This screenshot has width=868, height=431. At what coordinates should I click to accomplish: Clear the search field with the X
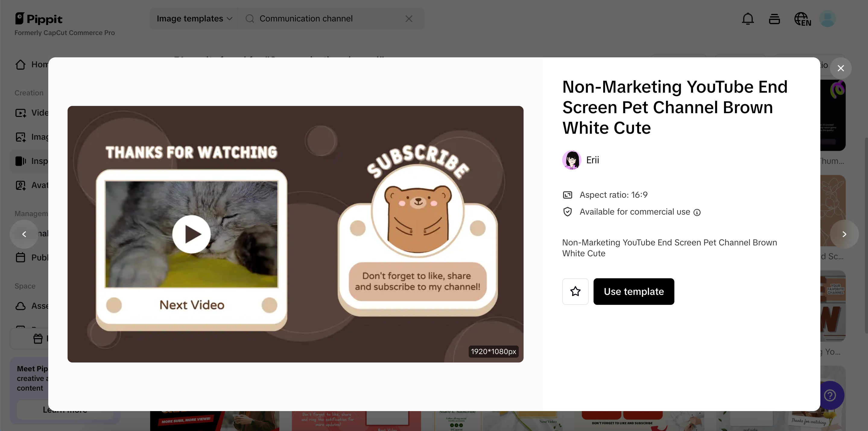click(408, 19)
